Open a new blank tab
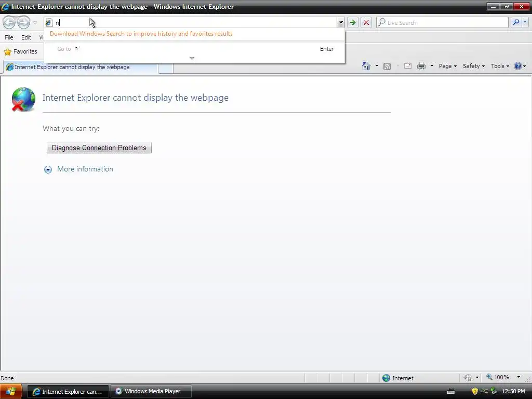Image resolution: width=532 pixels, height=399 pixels. point(166,68)
